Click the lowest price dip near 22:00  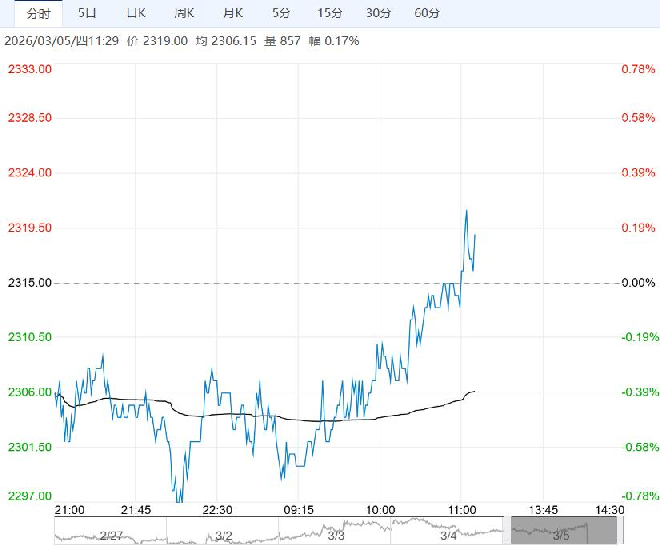[x=180, y=497]
